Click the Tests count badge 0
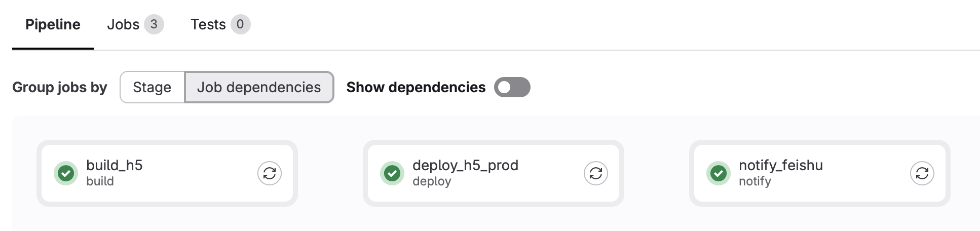Viewport: 980px width, 231px height. click(x=241, y=24)
